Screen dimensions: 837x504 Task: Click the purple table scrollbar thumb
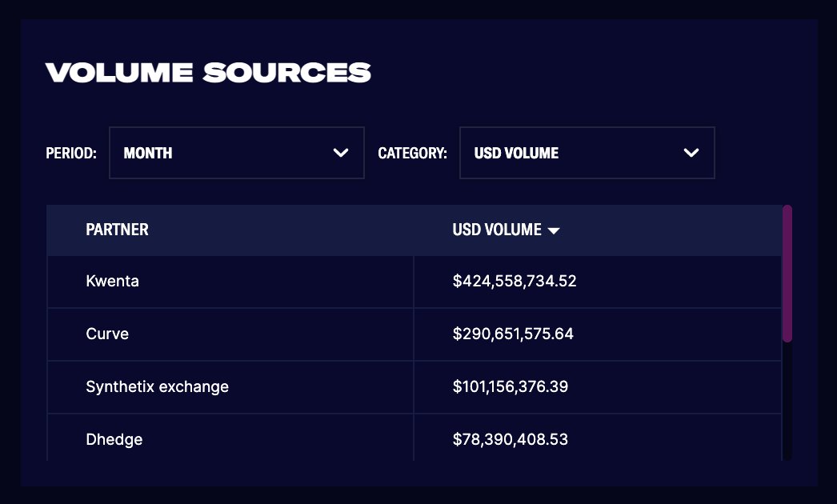pos(787,274)
